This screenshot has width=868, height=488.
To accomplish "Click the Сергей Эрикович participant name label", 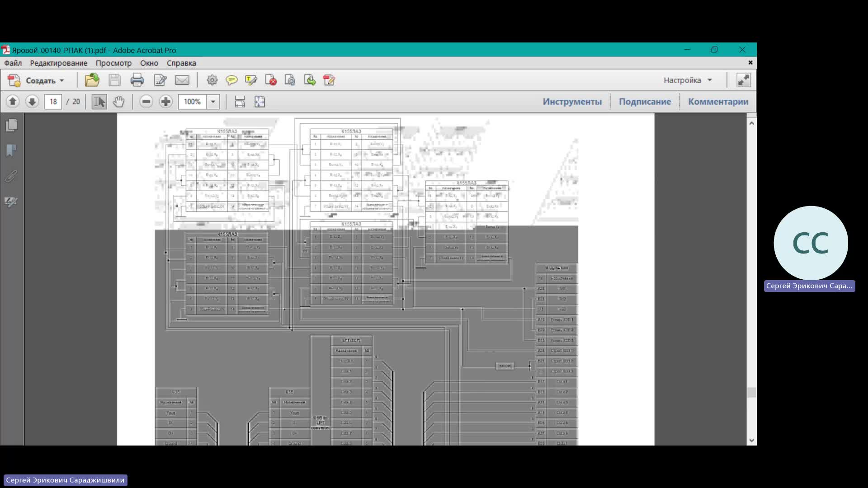I will 809,286.
